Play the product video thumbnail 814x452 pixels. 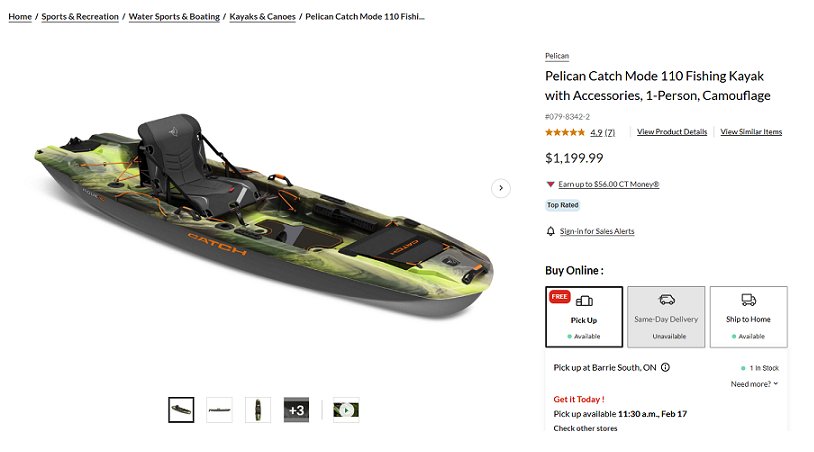tap(346, 410)
